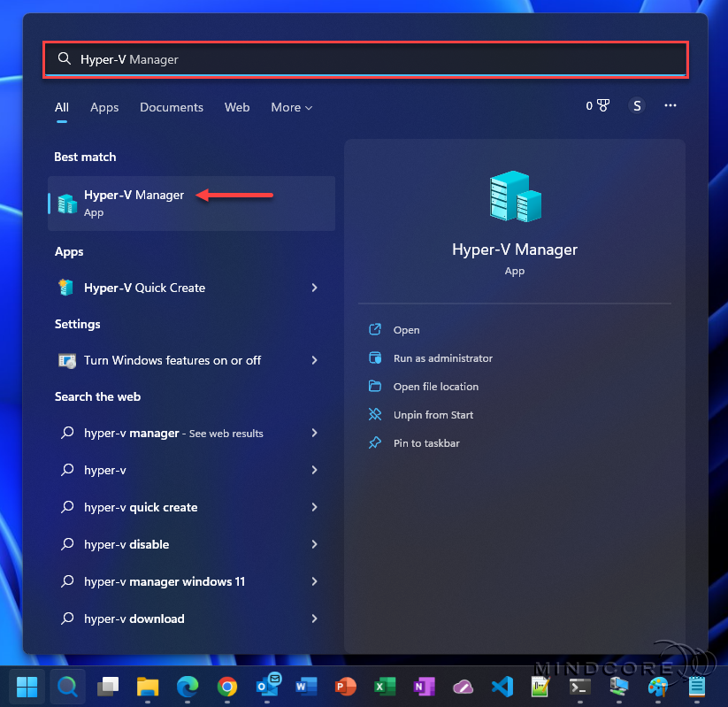
Task: Open Outlook from the taskbar
Action: (268, 687)
